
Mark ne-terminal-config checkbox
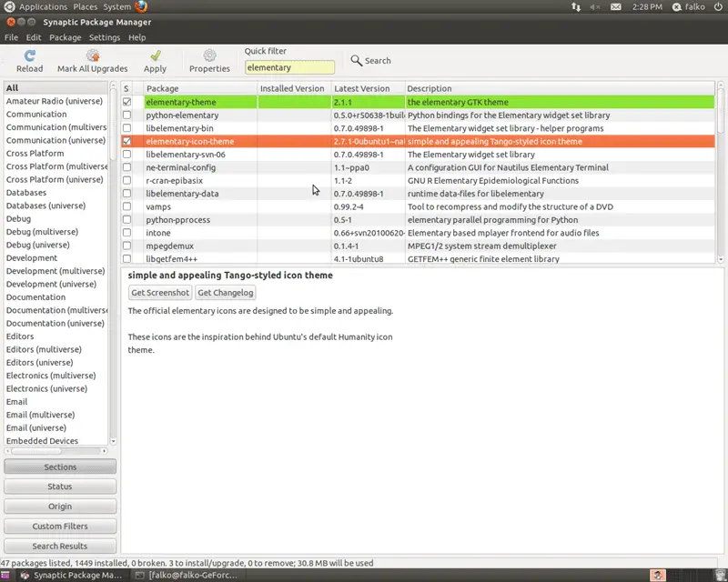click(126, 167)
